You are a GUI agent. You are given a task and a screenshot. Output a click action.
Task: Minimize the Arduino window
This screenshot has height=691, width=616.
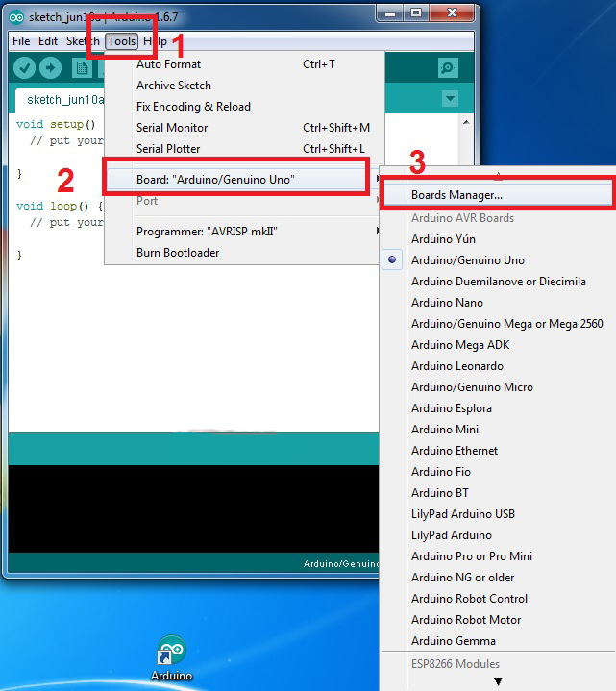[389, 13]
